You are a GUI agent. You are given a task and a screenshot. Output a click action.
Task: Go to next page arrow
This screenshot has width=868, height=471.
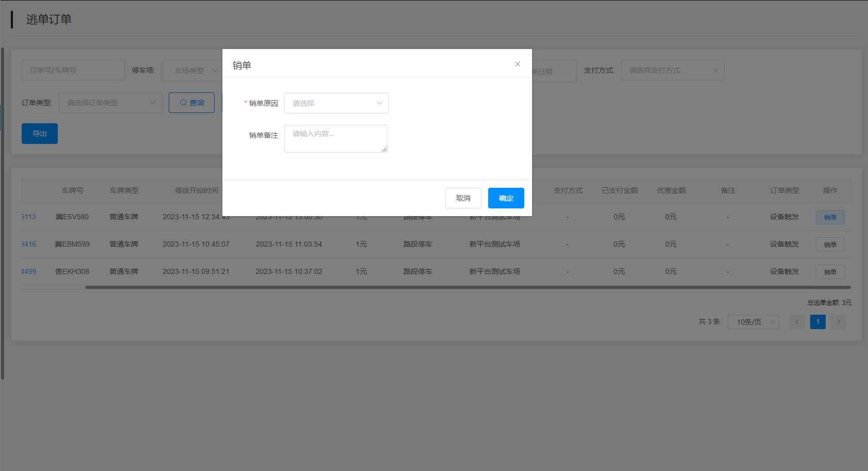coord(838,322)
